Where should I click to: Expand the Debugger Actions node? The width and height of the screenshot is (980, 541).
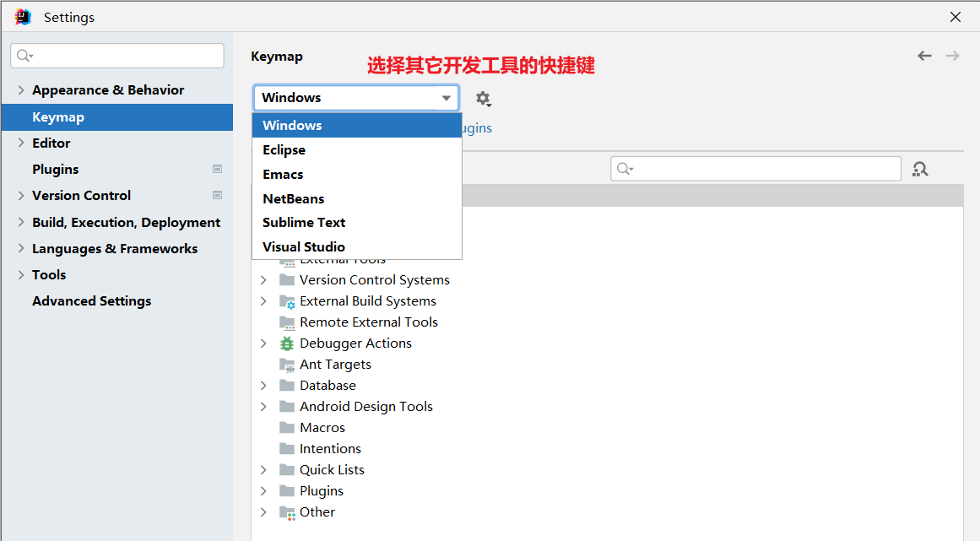263,343
